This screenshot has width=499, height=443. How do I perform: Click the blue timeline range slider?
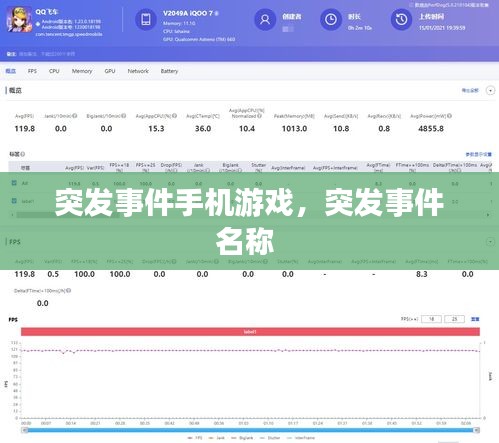tap(250, 430)
